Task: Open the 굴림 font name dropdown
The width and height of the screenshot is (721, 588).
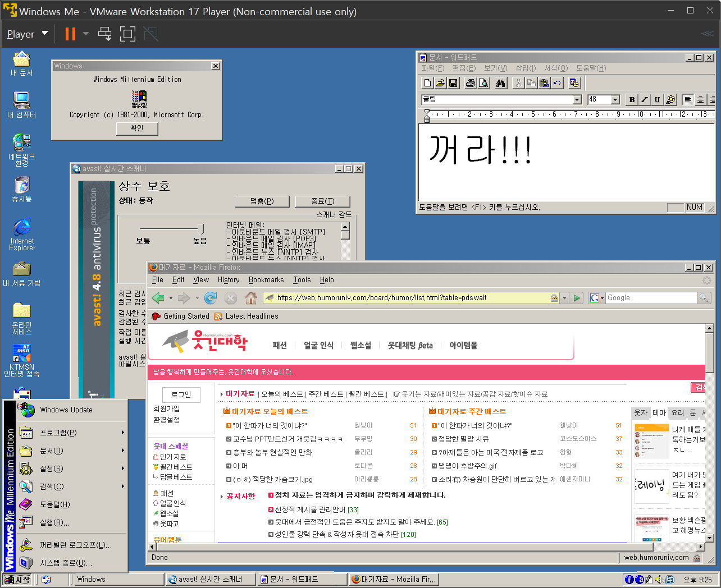Action: [x=577, y=100]
